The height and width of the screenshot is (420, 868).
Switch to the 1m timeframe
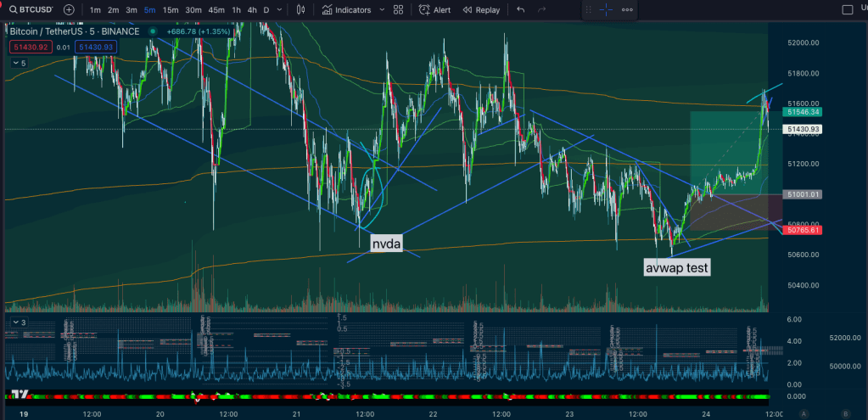coord(95,10)
